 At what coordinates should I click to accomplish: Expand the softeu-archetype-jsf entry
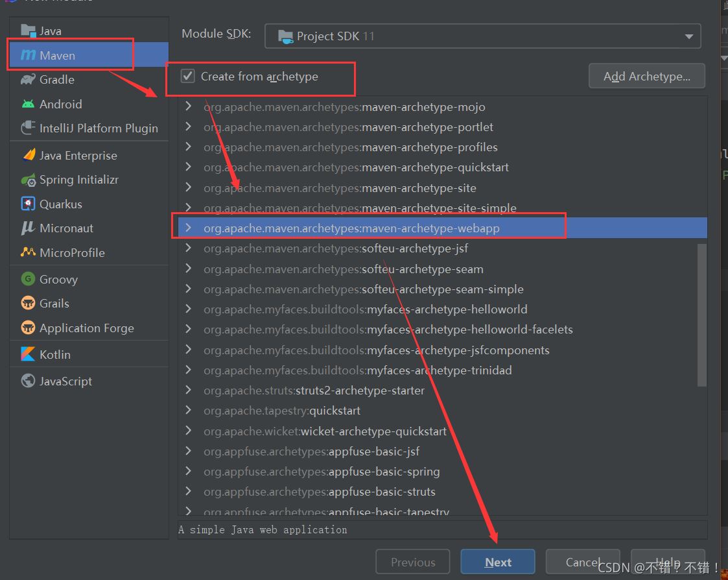click(x=188, y=248)
